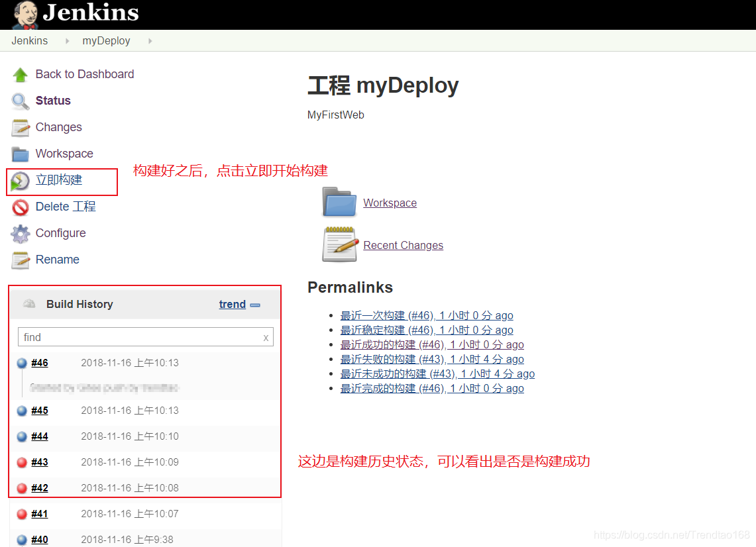Image resolution: width=756 pixels, height=547 pixels.
Task: Open 最近成功的构建 (#46) permalink
Action: tap(432, 344)
